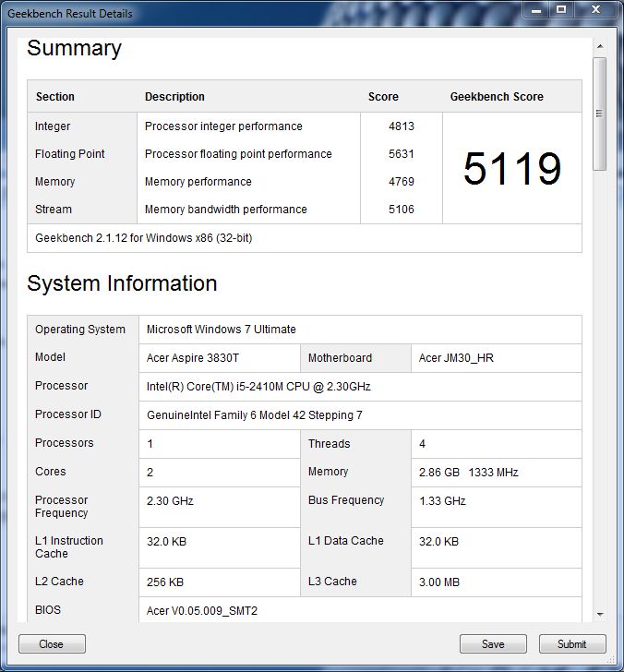Minimize the Geekbench Result Details window
The width and height of the screenshot is (624, 672).
(x=536, y=10)
